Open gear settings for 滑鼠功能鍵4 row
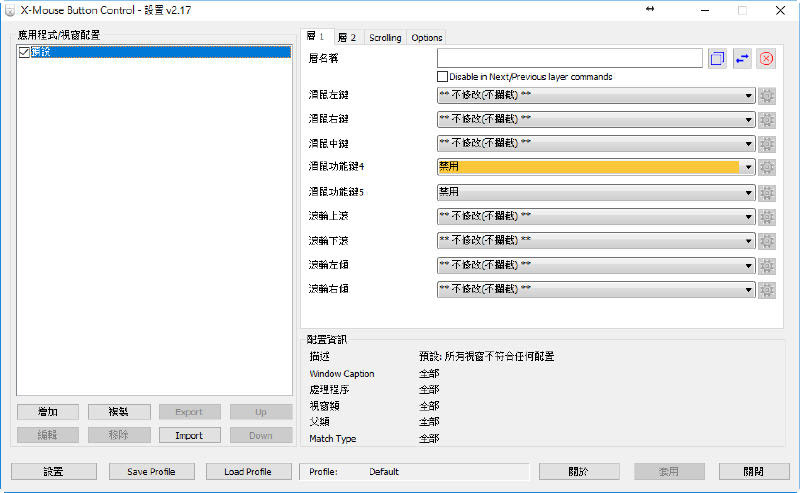800x493 pixels. 767,167
